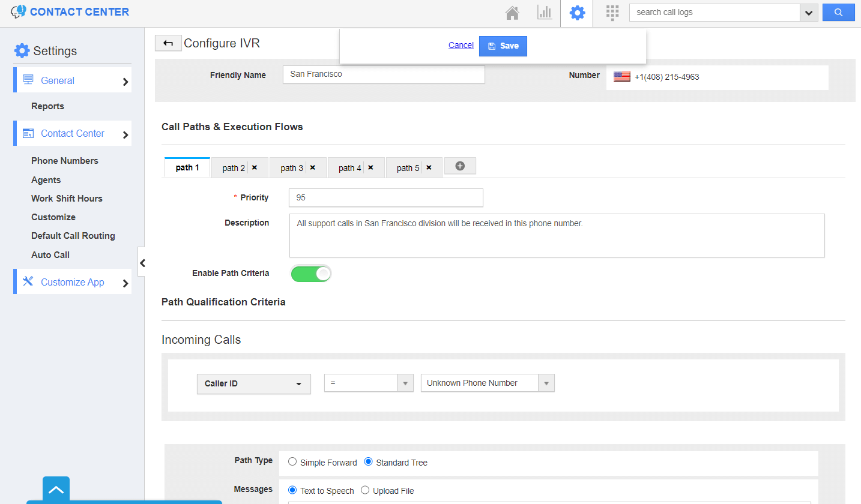Click the settings gear icon in header

pos(577,13)
